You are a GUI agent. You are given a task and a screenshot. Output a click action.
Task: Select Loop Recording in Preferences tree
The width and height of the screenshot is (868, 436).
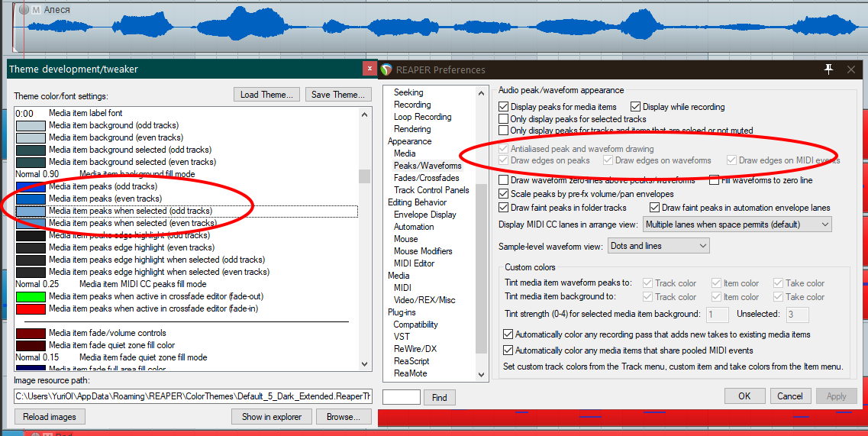[x=422, y=117]
